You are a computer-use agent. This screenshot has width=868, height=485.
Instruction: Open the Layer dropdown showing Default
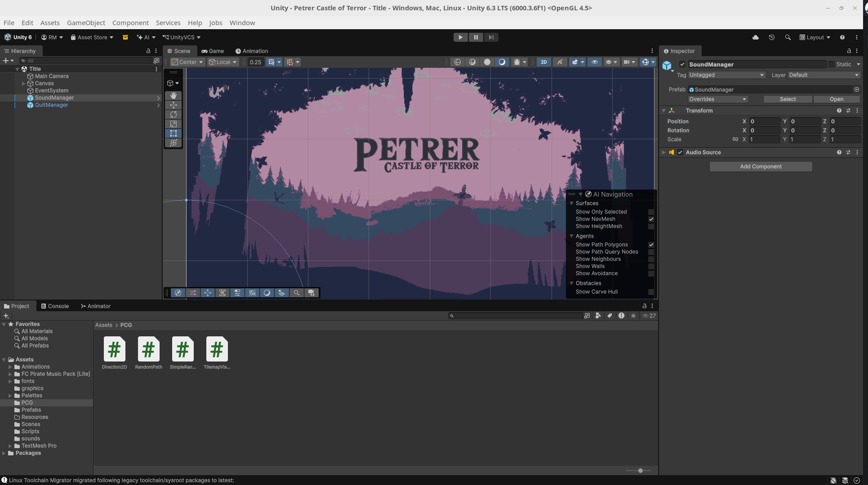tap(824, 75)
